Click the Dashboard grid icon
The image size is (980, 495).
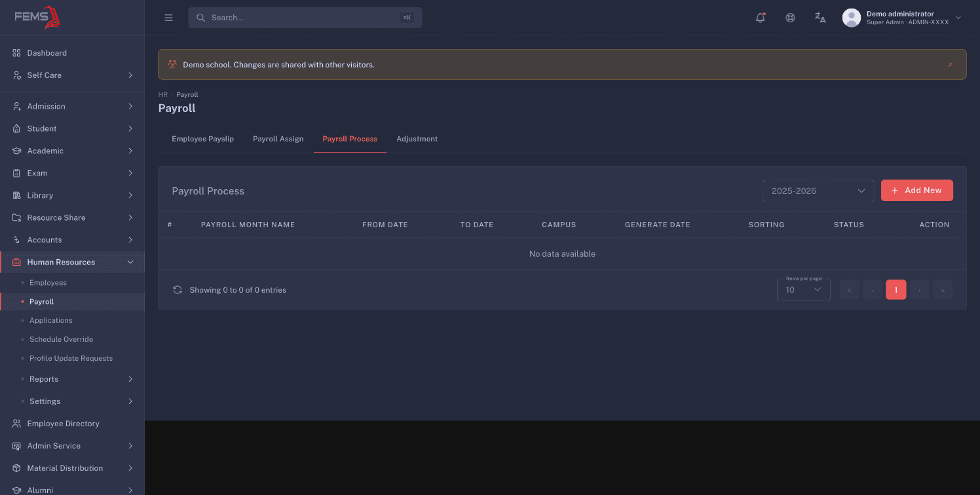pyautogui.click(x=17, y=53)
